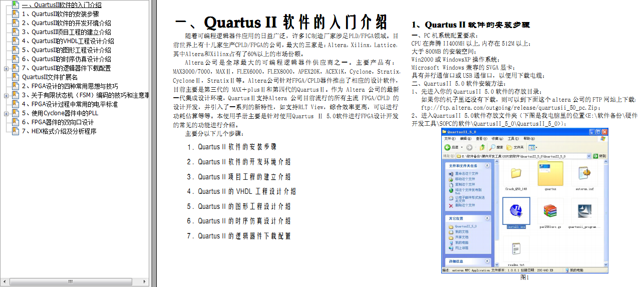Click the page heading 一、Quartus II 软件的入门介绍

coord(281,23)
